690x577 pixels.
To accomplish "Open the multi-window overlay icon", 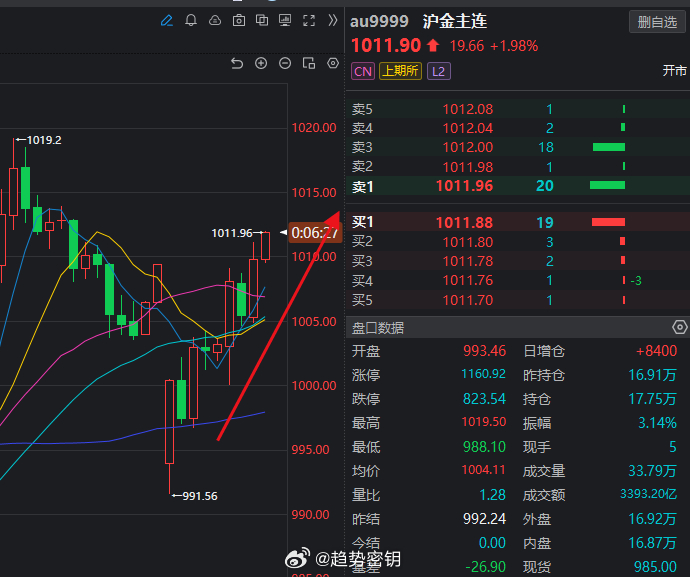I will (x=262, y=20).
